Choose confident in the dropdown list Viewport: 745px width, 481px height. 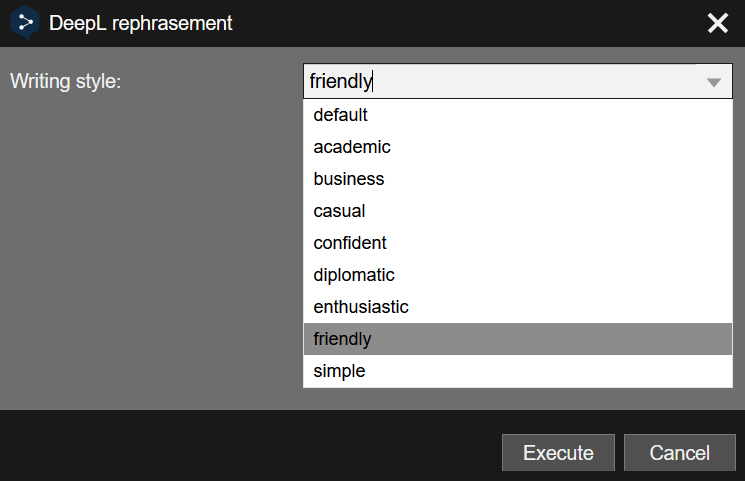click(518, 243)
